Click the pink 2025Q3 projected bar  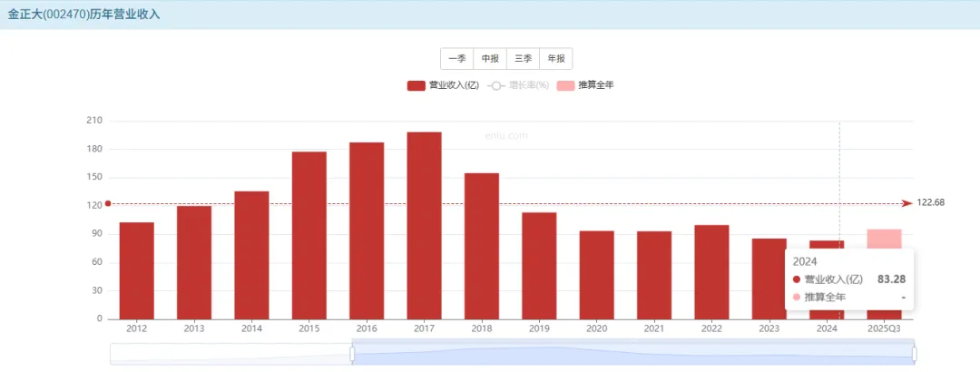885,239
